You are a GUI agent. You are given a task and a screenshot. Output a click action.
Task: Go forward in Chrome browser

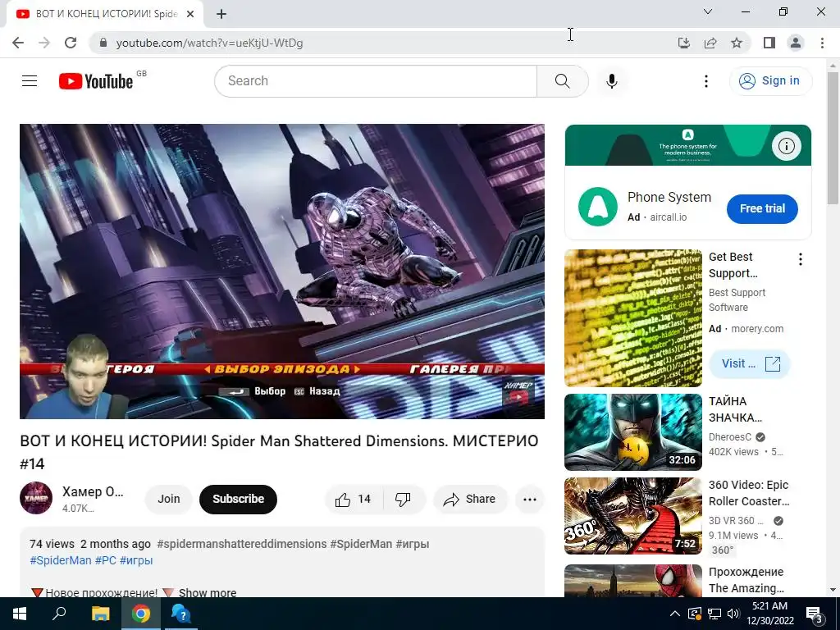pos(44,43)
